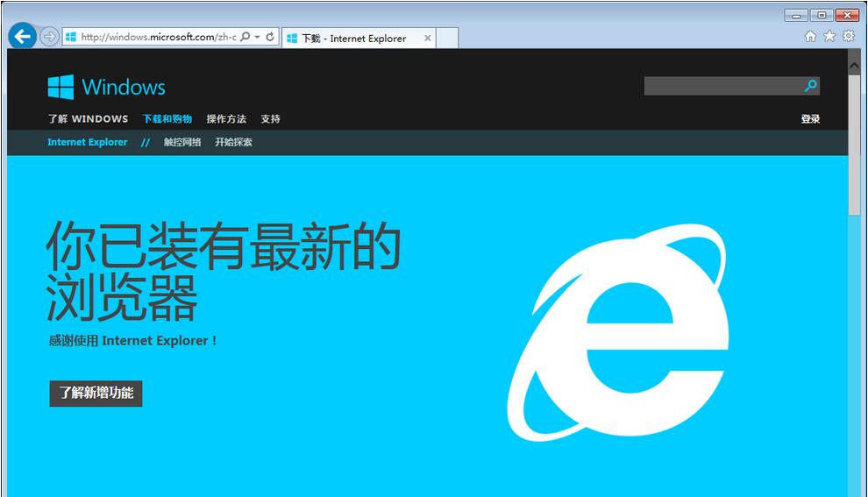Open the '操作方法' menu

(x=226, y=119)
